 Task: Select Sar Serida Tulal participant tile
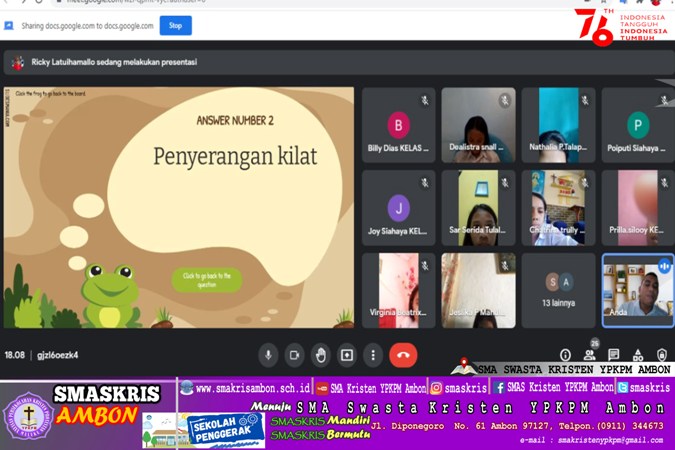coord(478,208)
